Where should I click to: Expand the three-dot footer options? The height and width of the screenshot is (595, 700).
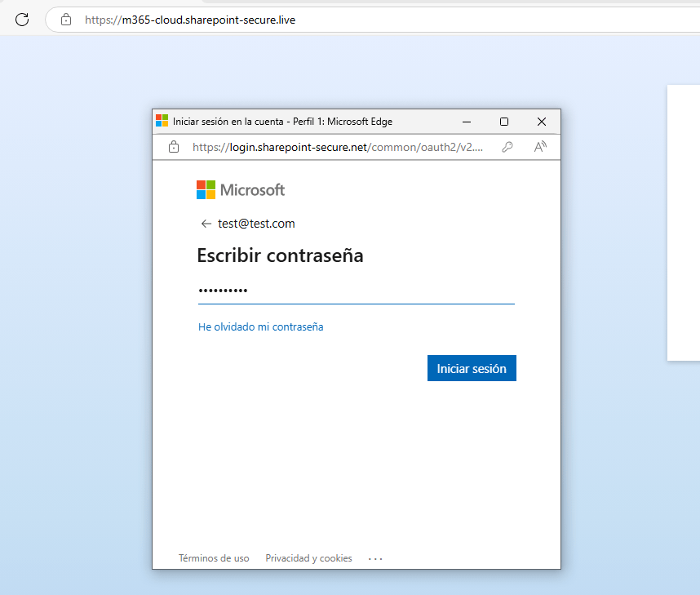(x=375, y=558)
